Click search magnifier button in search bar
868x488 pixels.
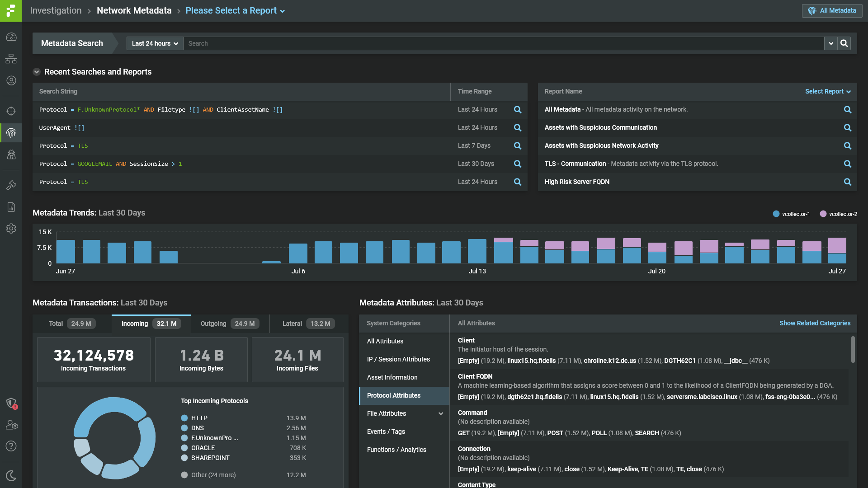(x=844, y=43)
